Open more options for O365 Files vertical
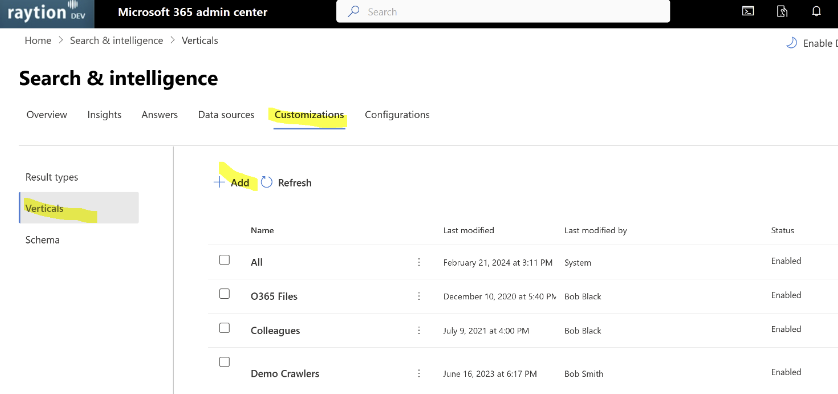 click(419, 296)
